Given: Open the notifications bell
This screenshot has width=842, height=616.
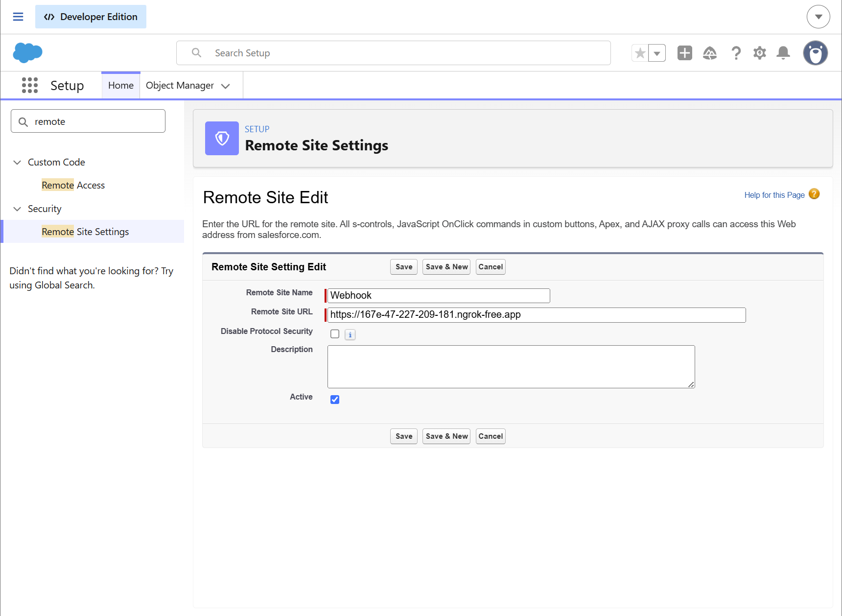Looking at the screenshot, I should [783, 53].
